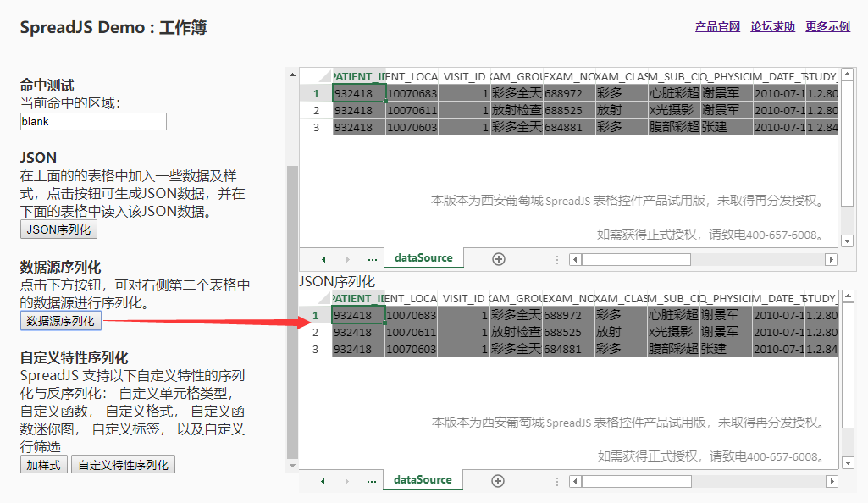
Task: Next sheet arrow in top spreadsheet tab bar
Action: tap(348, 259)
